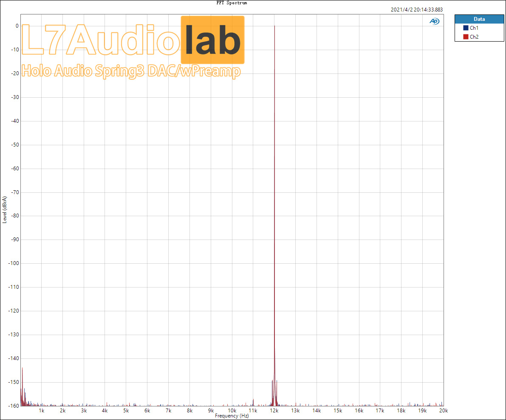The image size is (506, 420).
Task: Click the Frequency (Hz) axis title
Action: coord(232,416)
